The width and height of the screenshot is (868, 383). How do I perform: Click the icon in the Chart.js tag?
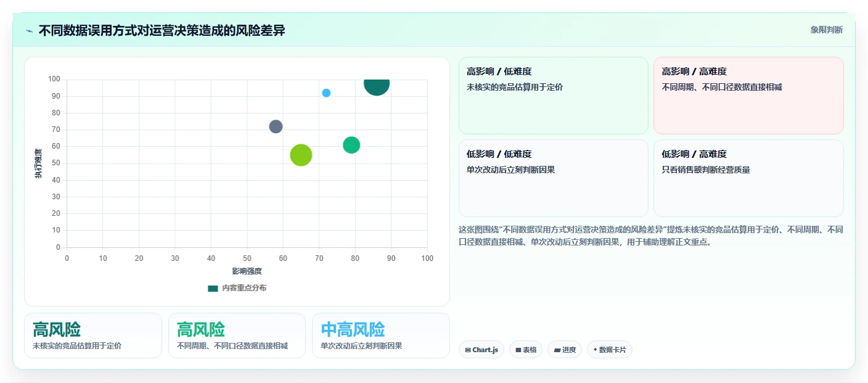click(468, 350)
